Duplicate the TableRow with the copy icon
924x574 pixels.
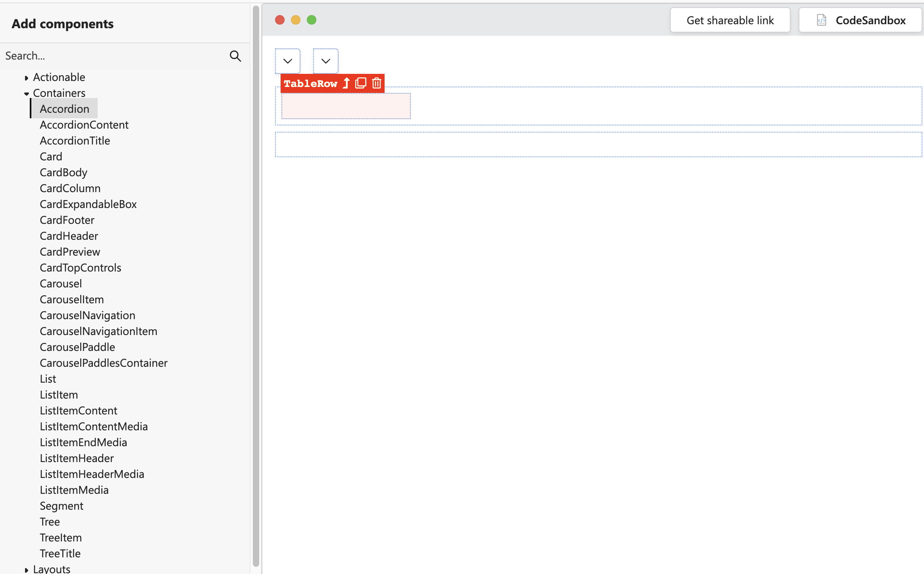pyautogui.click(x=360, y=83)
